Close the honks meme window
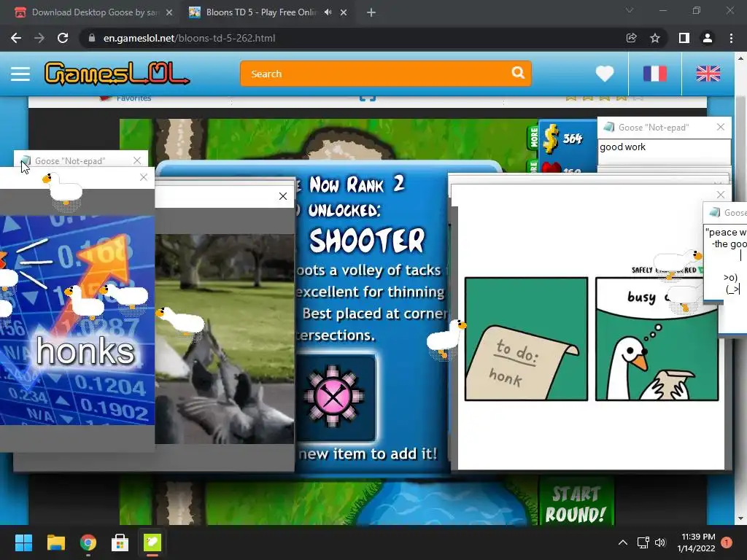This screenshot has height=560, width=747. (x=144, y=177)
